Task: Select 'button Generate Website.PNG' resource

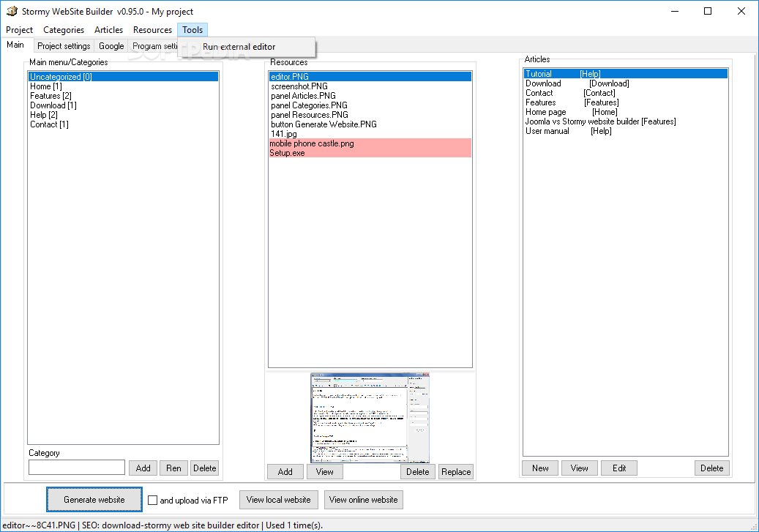Action: (x=370, y=124)
